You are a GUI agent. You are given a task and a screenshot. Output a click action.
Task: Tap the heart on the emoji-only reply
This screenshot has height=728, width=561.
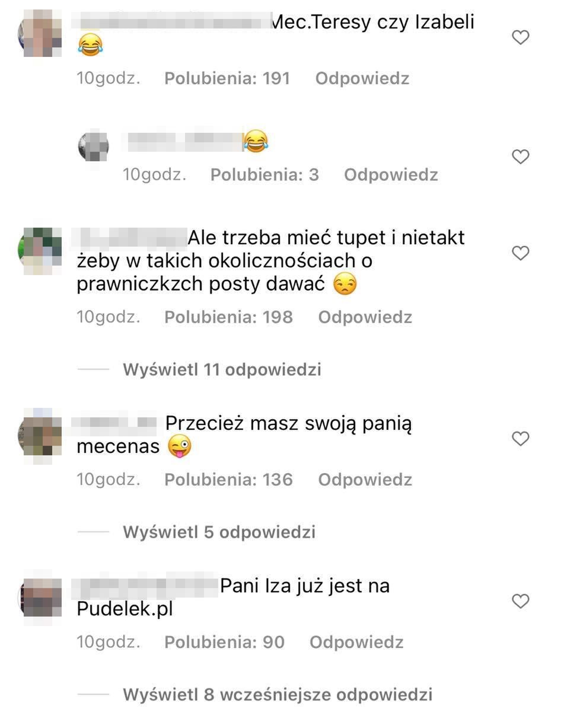pos(520,157)
